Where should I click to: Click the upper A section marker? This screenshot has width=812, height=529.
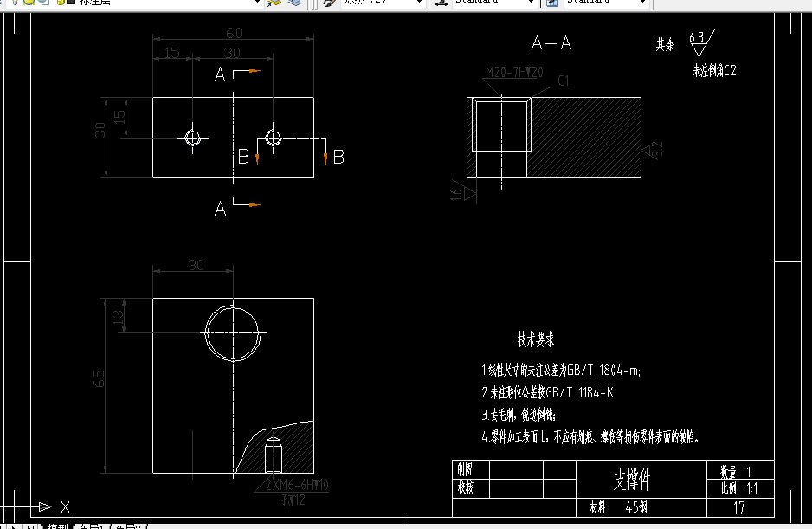click(220, 74)
